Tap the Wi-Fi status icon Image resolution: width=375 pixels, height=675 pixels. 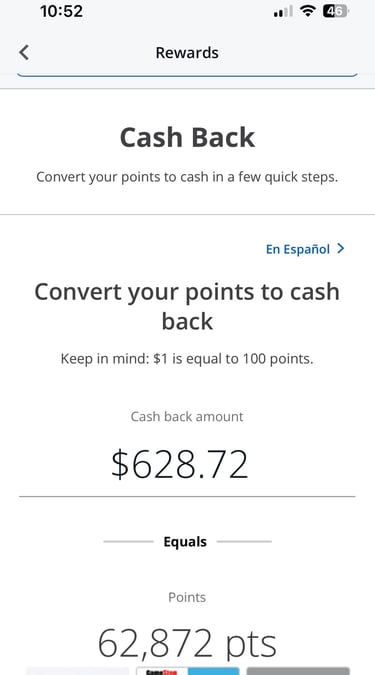click(x=307, y=11)
